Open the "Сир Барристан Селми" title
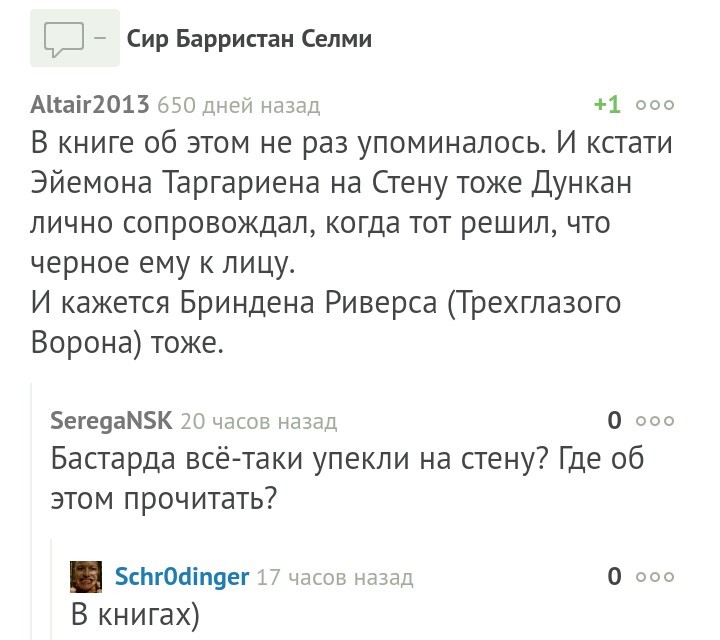The image size is (720, 640). 249,40
